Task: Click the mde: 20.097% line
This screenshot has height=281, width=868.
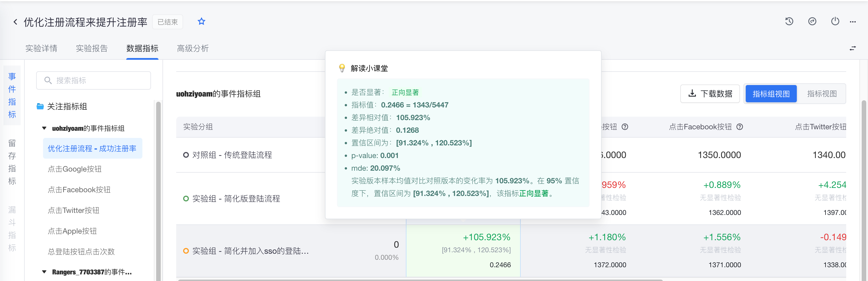Action: [376, 168]
